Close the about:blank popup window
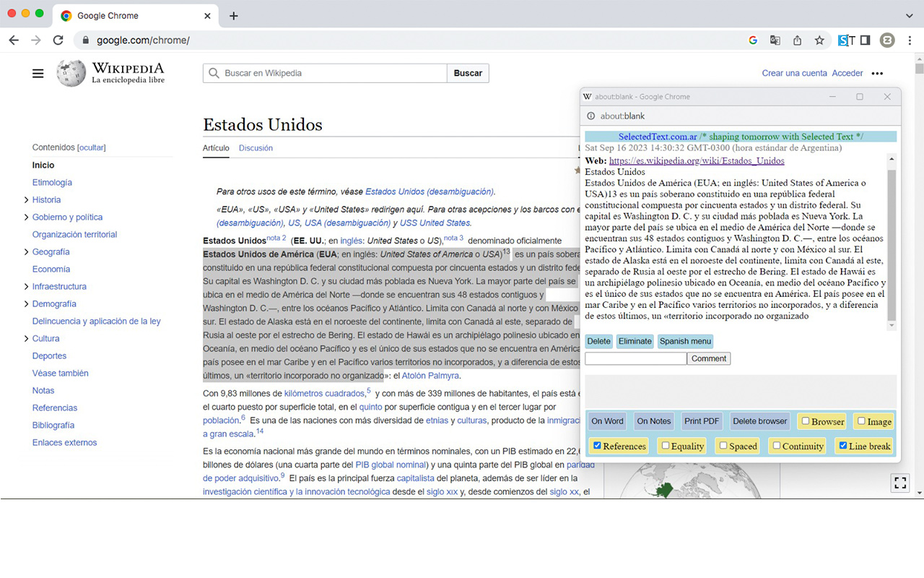 (x=887, y=97)
